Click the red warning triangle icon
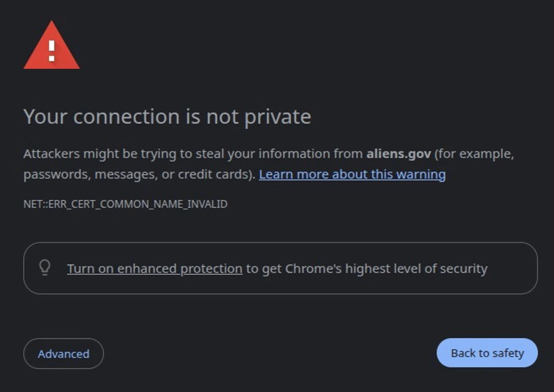The width and height of the screenshot is (554, 392). pos(52,45)
